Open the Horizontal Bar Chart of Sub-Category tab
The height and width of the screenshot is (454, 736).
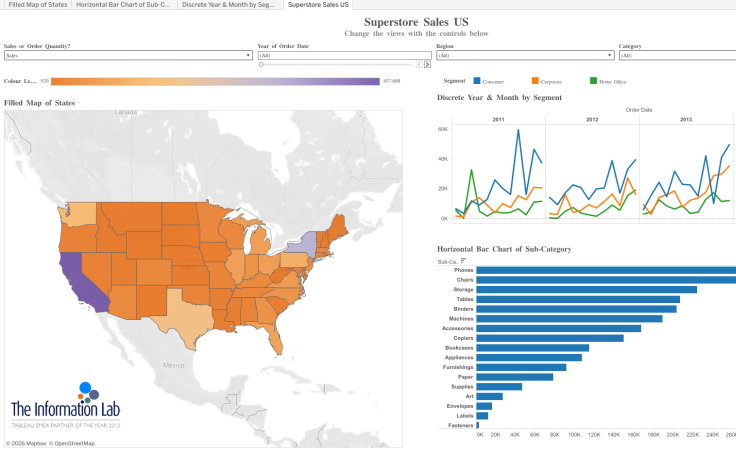(125, 5)
